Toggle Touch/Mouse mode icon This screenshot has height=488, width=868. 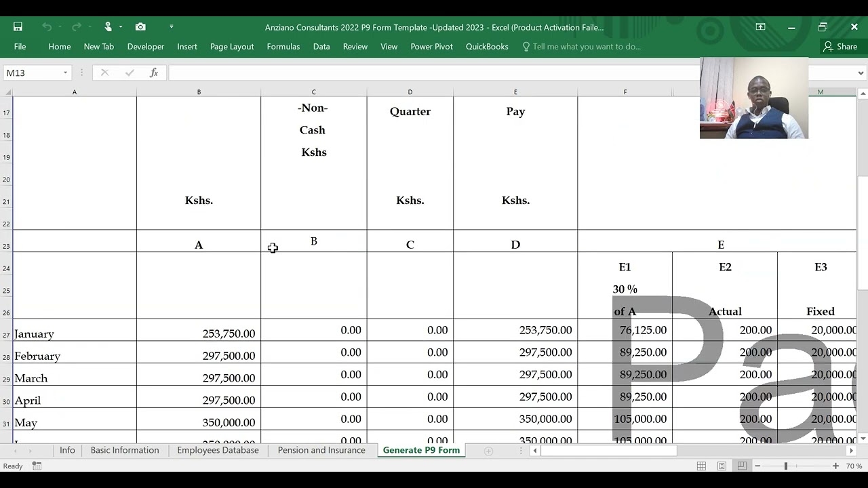coord(108,26)
